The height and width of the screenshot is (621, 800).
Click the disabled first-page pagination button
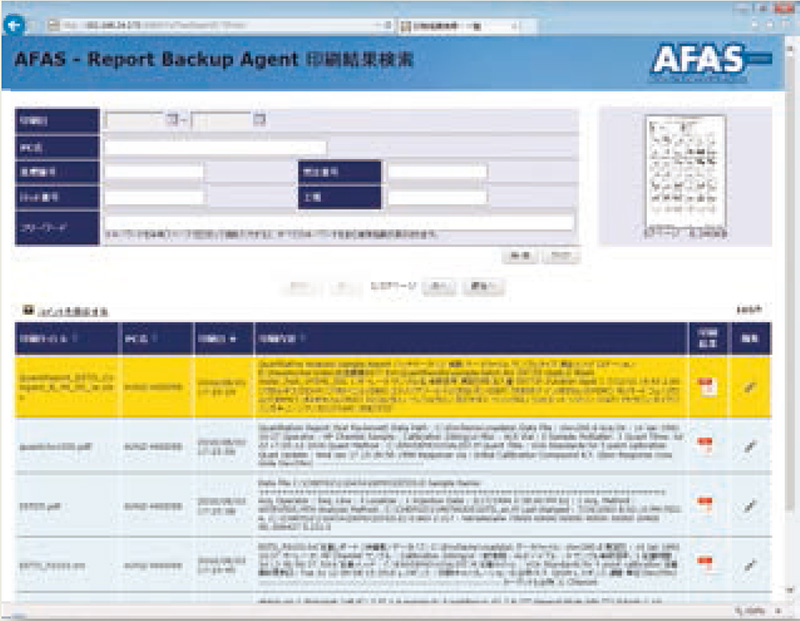[301, 287]
